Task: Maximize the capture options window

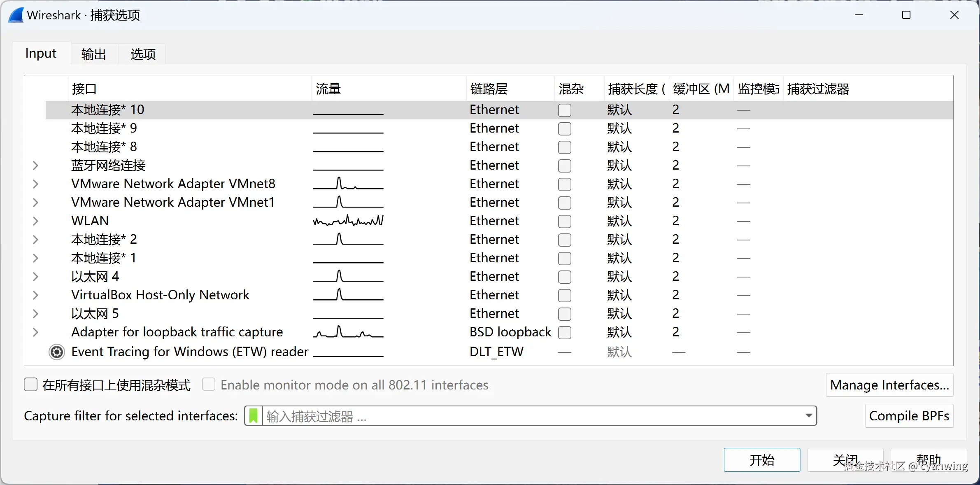Action: point(906,15)
